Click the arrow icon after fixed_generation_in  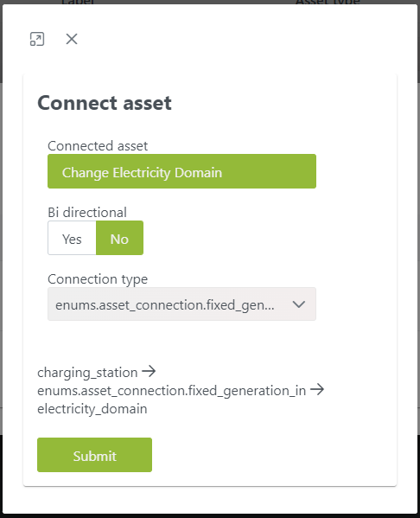pos(317,389)
